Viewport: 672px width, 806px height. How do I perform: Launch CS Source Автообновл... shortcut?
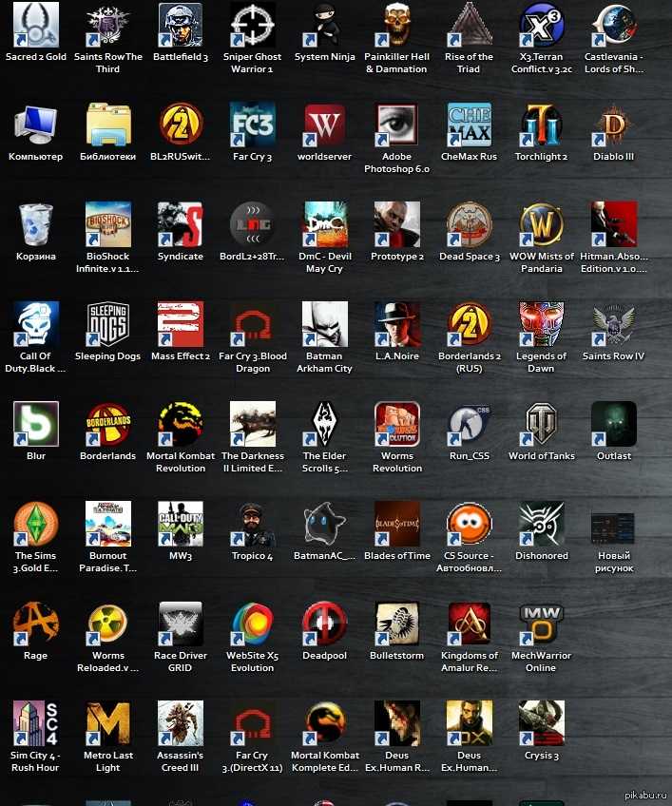[469, 524]
